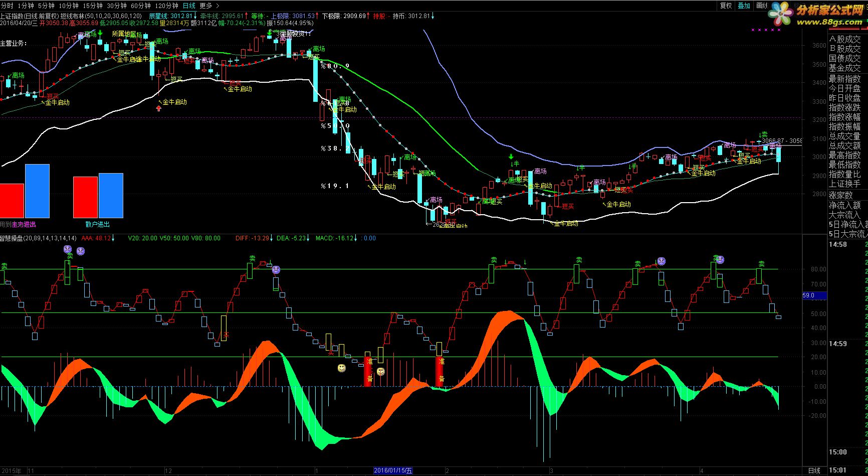Select the 大宗流入 row
Viewport: 868px width, 476px height.
coord(845,215)
